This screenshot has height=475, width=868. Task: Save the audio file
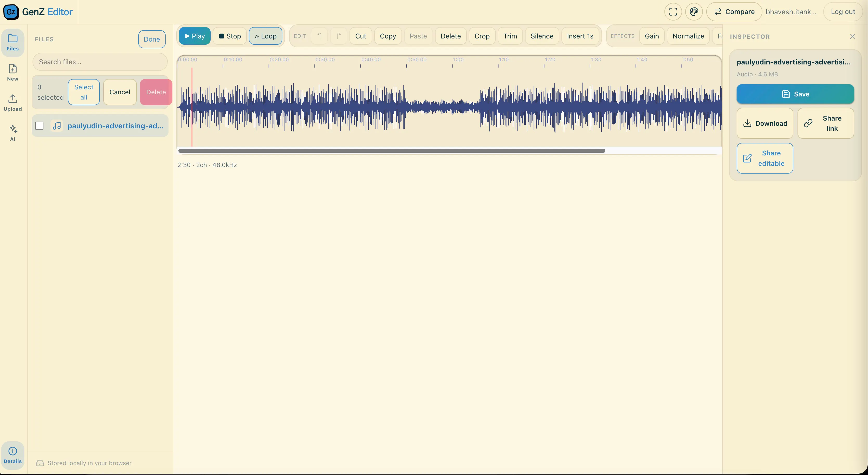click(795, 94)
